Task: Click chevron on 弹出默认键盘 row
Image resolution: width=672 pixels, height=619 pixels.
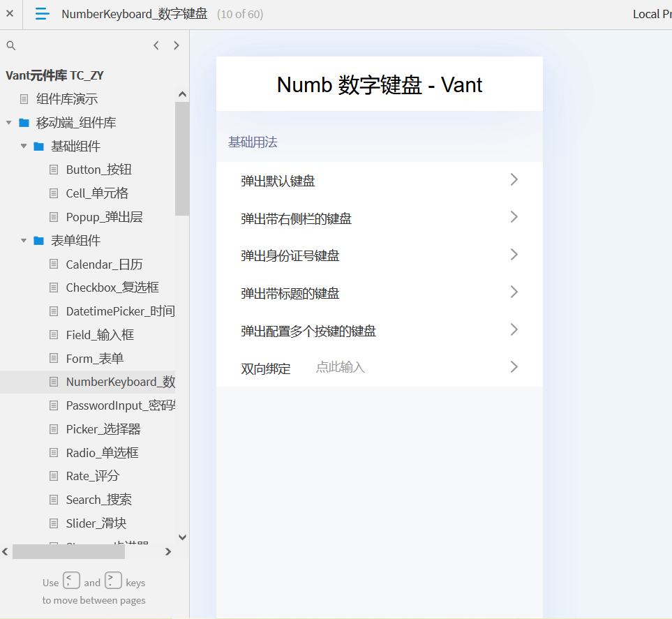Action: (x=514, y=179)
